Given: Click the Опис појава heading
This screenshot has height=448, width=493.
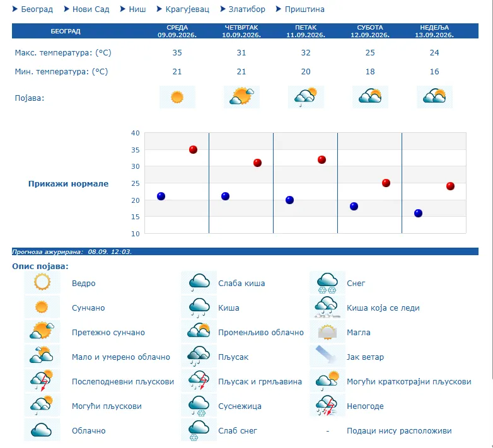Looking at the screenshot, I should pos(40,266).
